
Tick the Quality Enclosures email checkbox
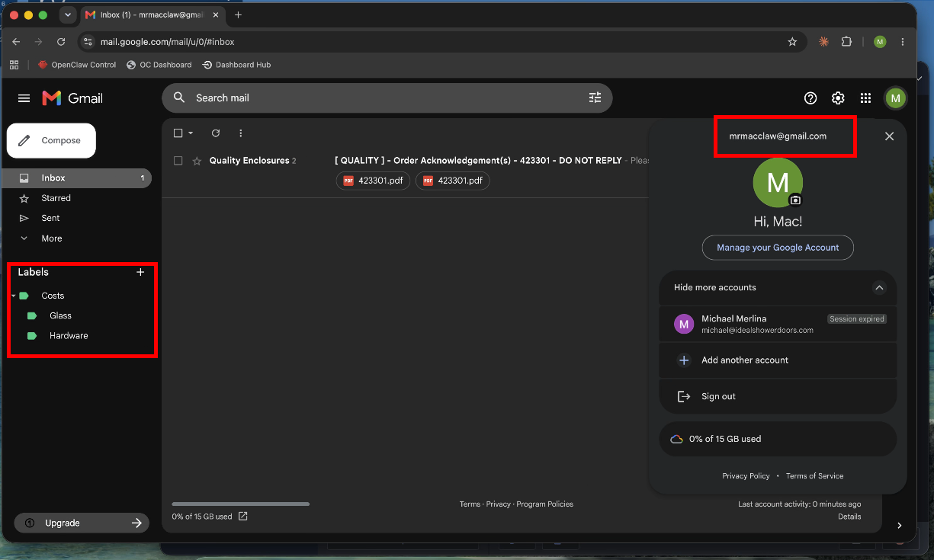178,161
